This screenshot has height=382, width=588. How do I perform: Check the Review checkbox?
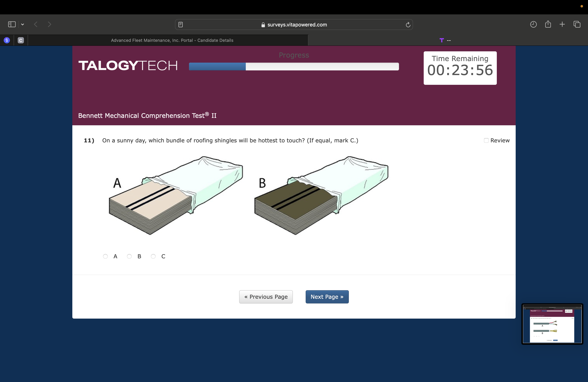tap(486, 140)
